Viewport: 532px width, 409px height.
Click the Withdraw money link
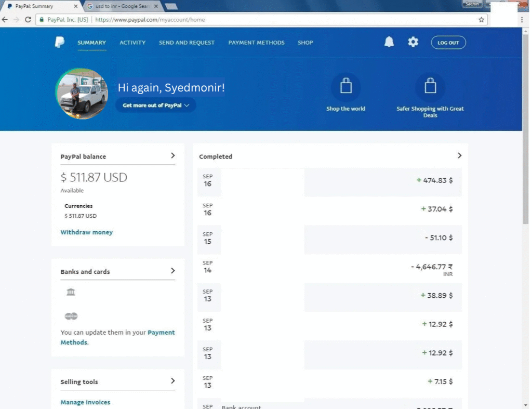pyautogui.click(x=86, y=232)
